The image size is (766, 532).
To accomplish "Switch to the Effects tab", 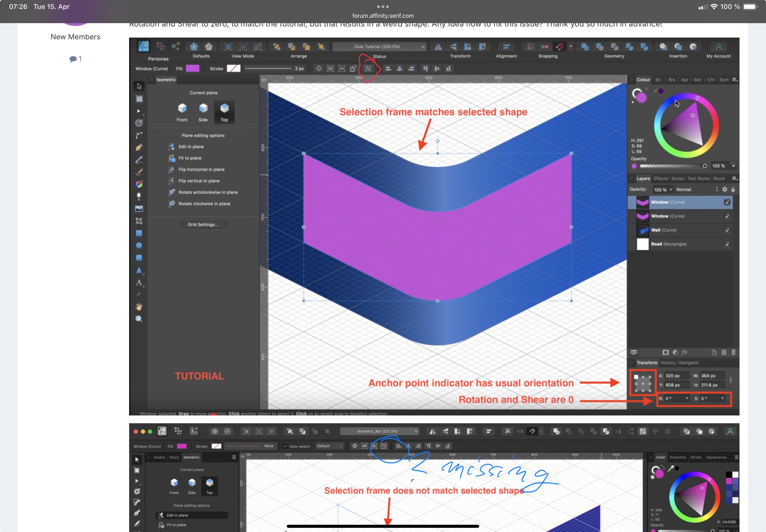I will click(x=661, y=179).
